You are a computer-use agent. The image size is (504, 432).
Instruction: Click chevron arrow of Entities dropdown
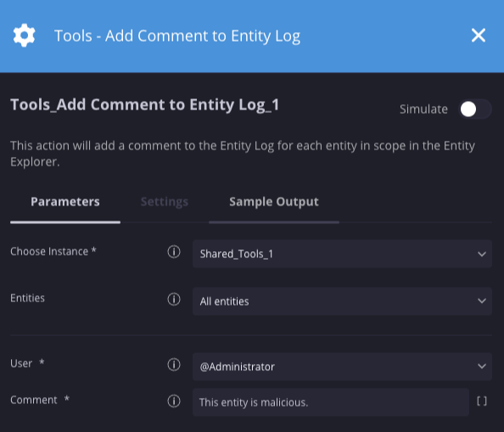pyautogui.click(x=481, y=301)
